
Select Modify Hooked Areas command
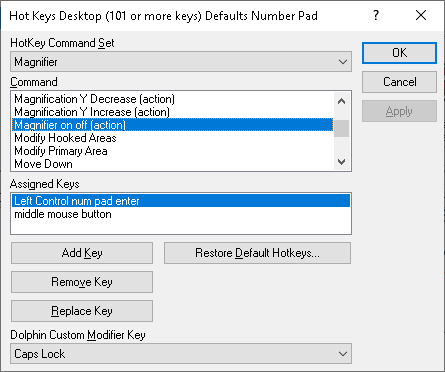tap(173, 138)
